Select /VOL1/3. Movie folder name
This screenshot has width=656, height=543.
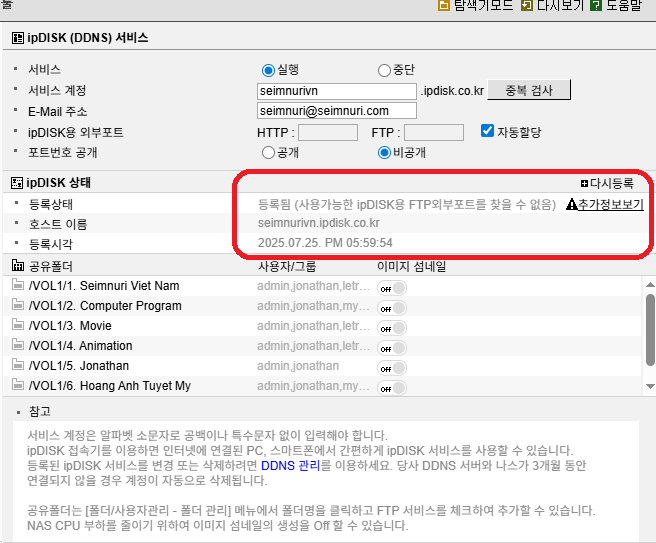point(70,326)
